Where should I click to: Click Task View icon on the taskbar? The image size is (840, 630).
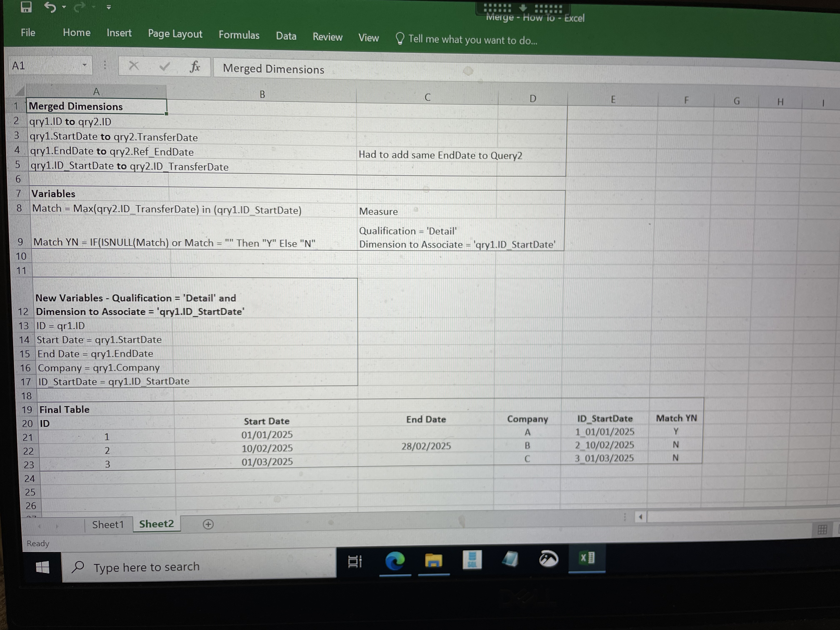pos(355,561)
